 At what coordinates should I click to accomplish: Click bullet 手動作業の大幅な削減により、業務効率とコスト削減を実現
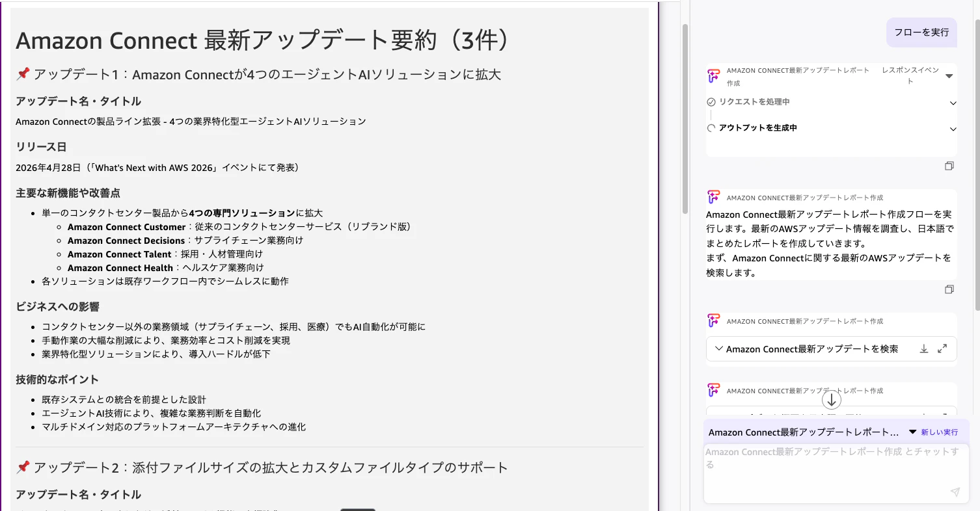pyautogui.click(x=166, y=341)
